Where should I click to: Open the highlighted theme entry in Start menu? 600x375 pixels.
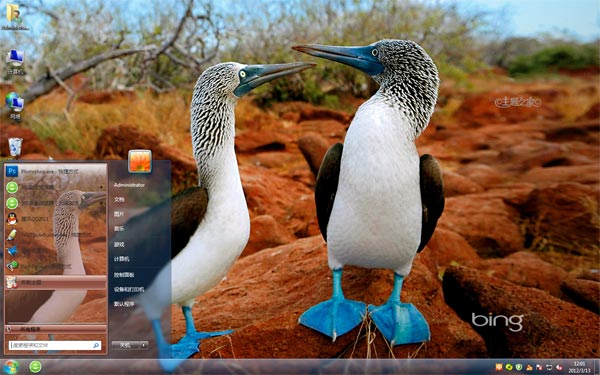pos(56,282)
